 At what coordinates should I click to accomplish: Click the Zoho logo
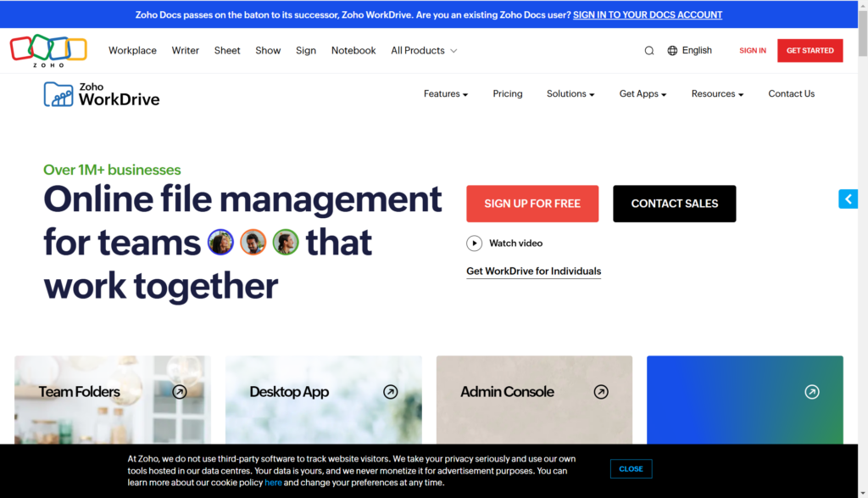pos(48,50)
